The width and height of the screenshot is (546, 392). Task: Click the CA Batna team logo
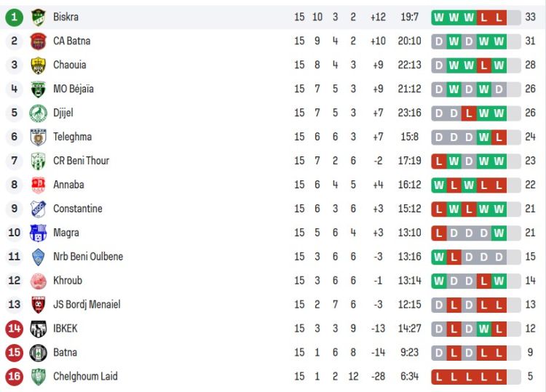click(39, 41)
